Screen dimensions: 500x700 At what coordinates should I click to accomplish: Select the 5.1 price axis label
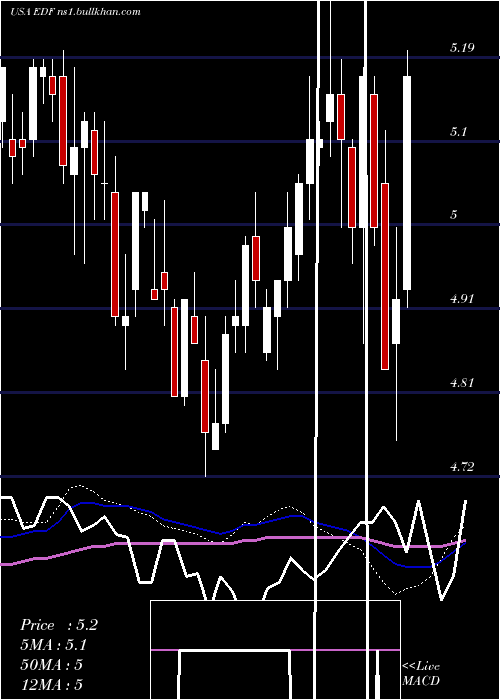tap(458, 131)
